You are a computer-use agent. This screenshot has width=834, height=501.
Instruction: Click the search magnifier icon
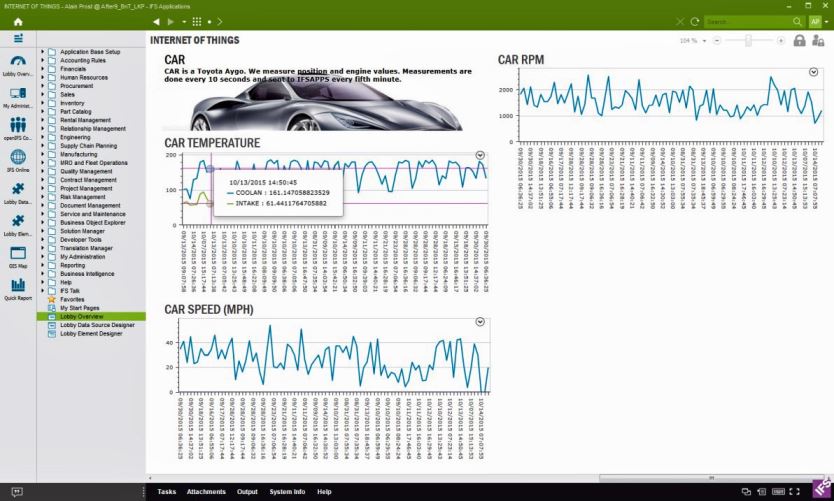797,22
